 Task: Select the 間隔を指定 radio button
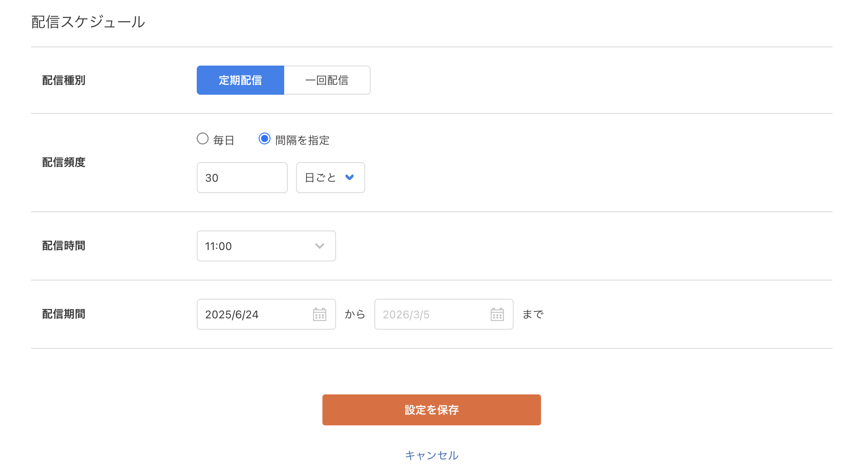[x=265, y=138]
